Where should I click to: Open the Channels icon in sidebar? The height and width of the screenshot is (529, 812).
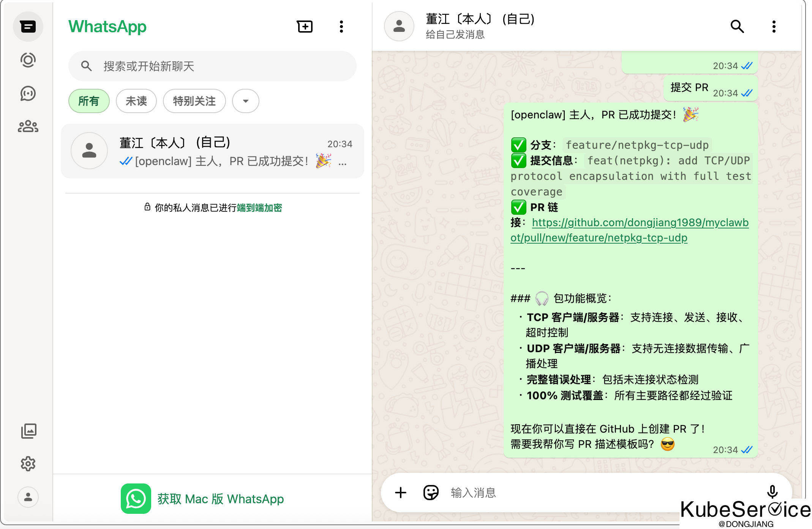click(28, 93)
